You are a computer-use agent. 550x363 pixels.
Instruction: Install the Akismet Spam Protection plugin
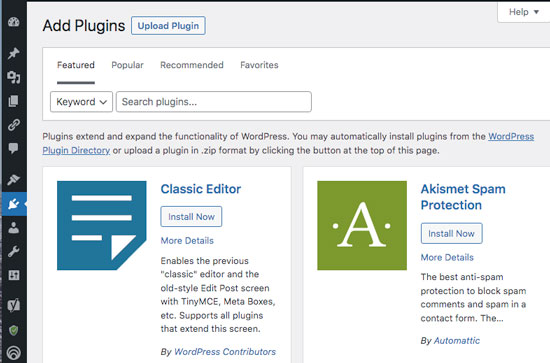tap(451, 234)
